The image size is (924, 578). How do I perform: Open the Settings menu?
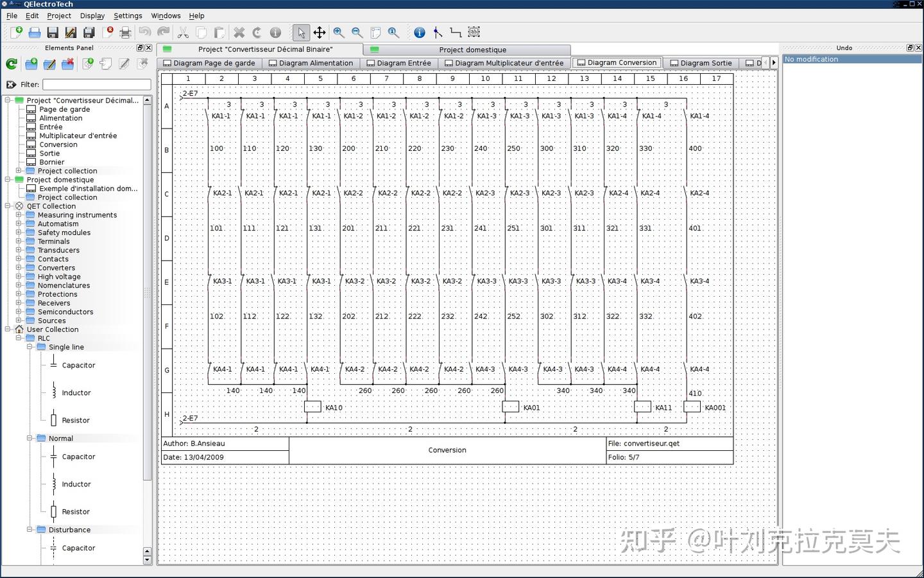(x=128, y=15)
